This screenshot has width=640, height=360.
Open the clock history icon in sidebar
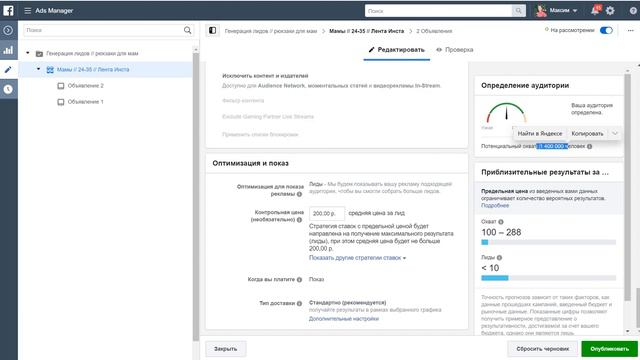tap(8, 89)
